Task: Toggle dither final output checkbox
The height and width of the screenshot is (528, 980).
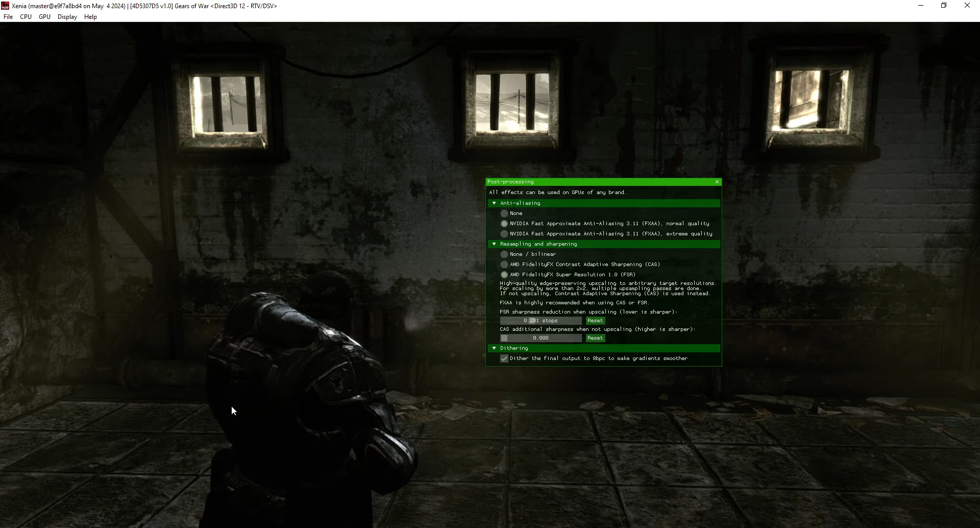Action: point(504,358)
